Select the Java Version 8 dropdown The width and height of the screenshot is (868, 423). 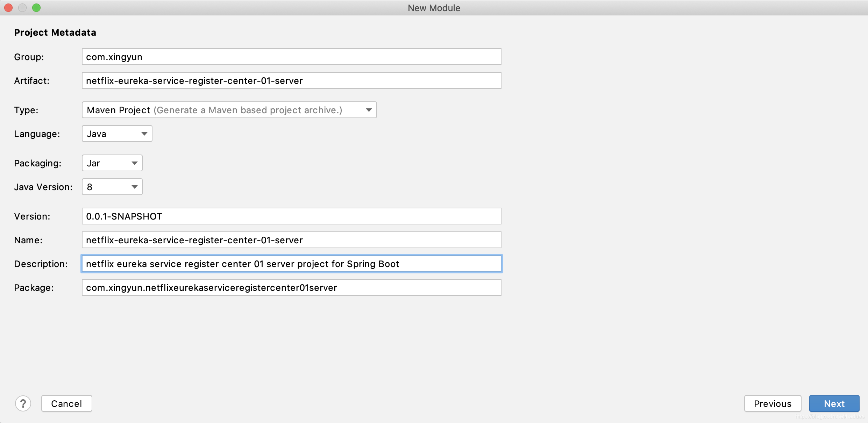(111, 187)
